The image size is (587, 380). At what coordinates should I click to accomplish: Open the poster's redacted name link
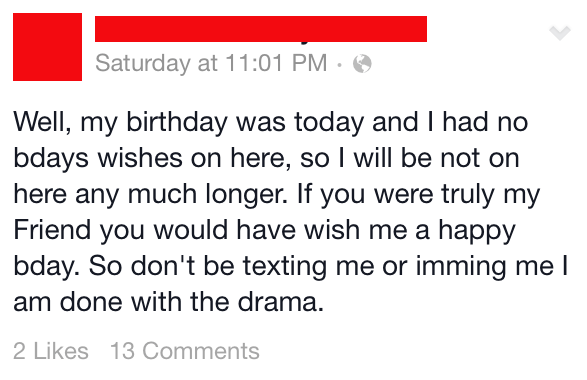261,29
